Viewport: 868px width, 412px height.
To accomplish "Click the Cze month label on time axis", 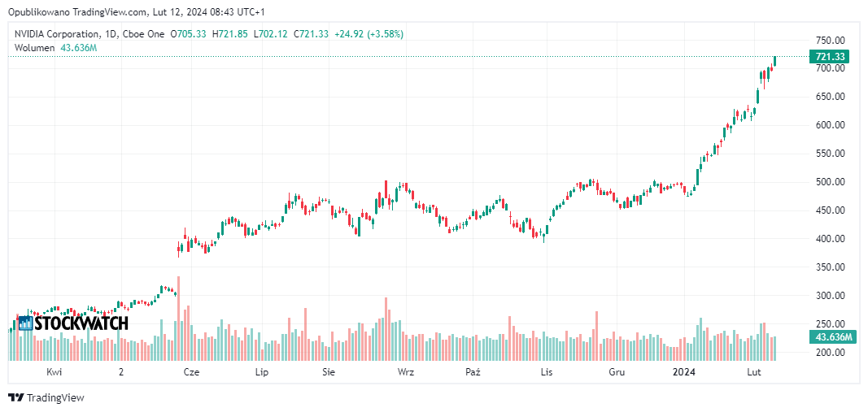I will [x=191, y=372].
